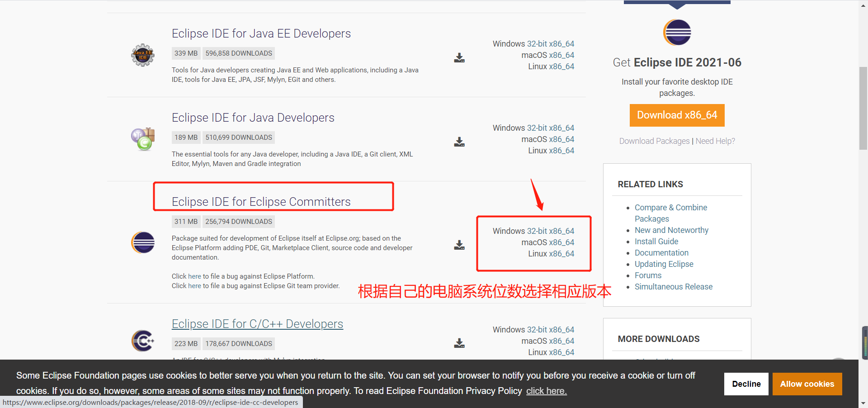The image size is (868, 408).
Task: Open the Forums related link
Action: [x=648, y=275]
